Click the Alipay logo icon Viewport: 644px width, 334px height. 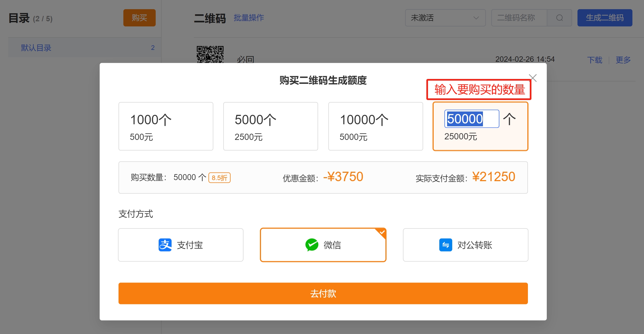[165, 245]
